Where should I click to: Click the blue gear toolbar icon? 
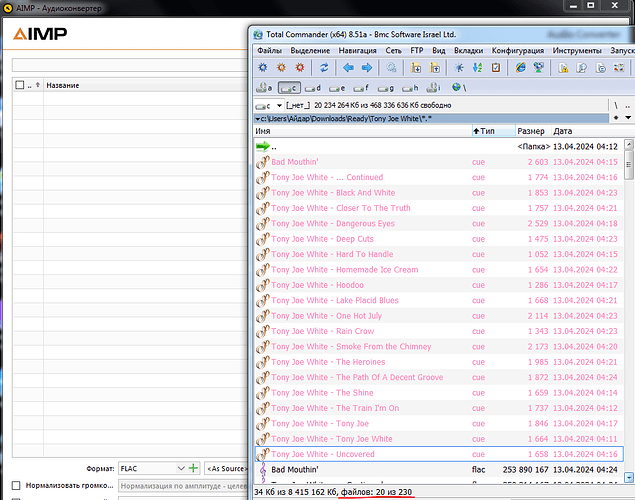coord(263,68)
